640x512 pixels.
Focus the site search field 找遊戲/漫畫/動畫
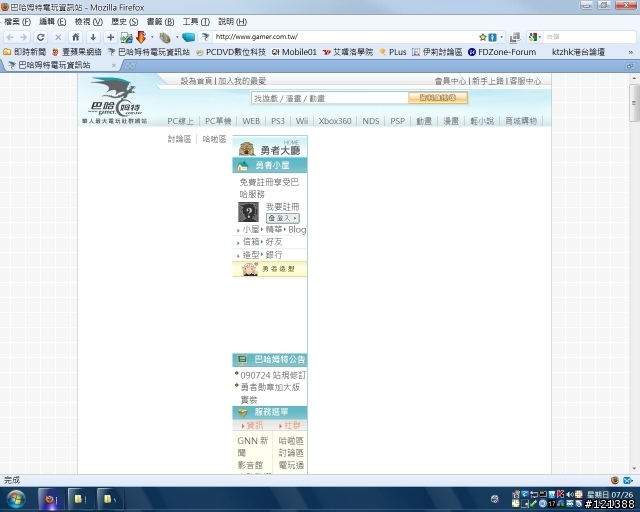pos(329,98)
